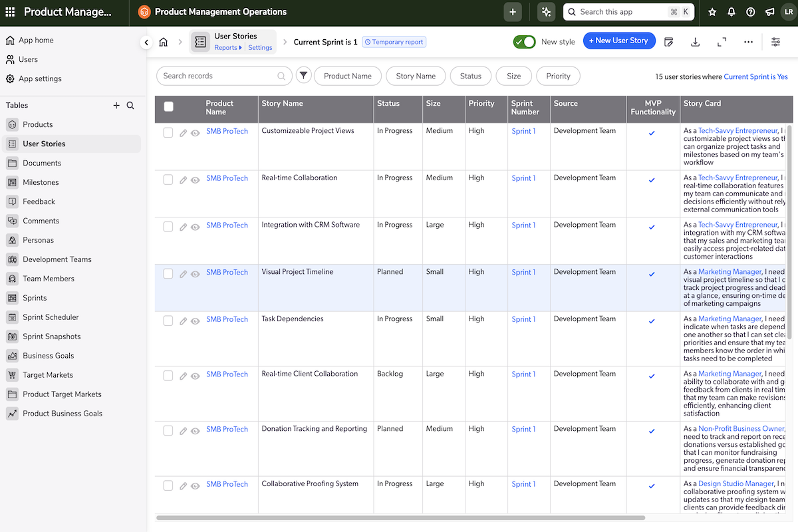
Task: Open the notifications bell
Action: pyautogui.click(x=731, y=11)
